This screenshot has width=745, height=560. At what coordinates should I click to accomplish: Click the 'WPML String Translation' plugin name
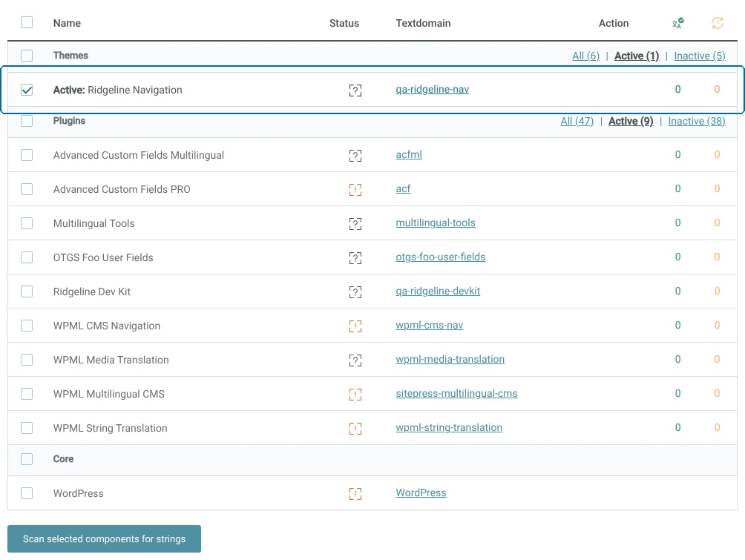click(x=111, y=429)
